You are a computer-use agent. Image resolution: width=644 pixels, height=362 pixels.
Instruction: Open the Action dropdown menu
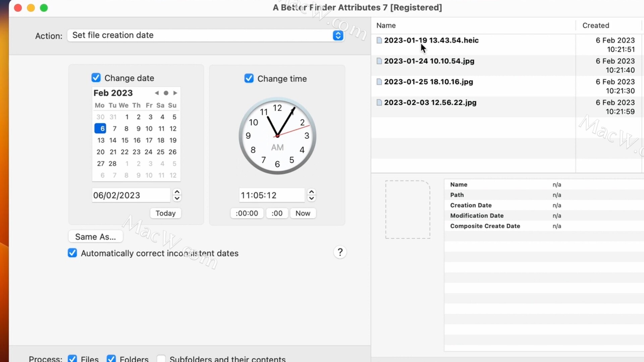[x=206, y=35]
